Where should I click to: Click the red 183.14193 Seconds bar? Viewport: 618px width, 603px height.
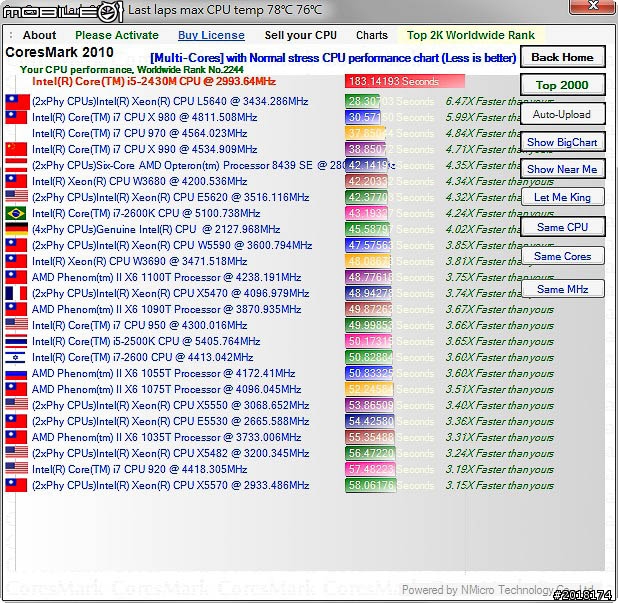coord(404,82)
